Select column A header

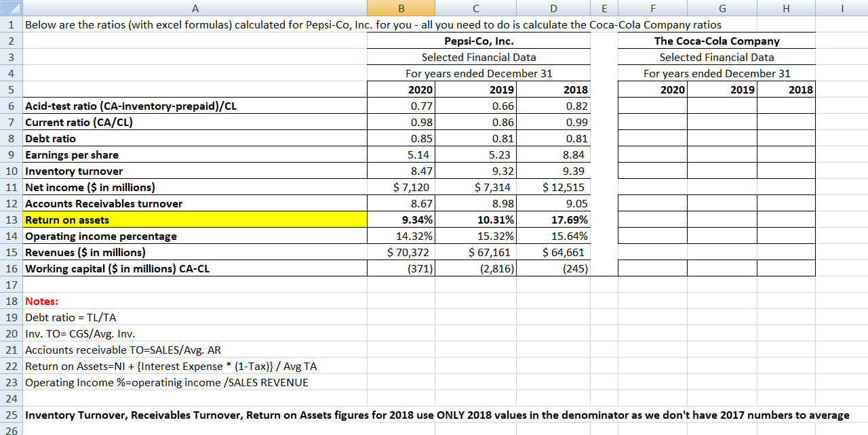pos(195,8)
